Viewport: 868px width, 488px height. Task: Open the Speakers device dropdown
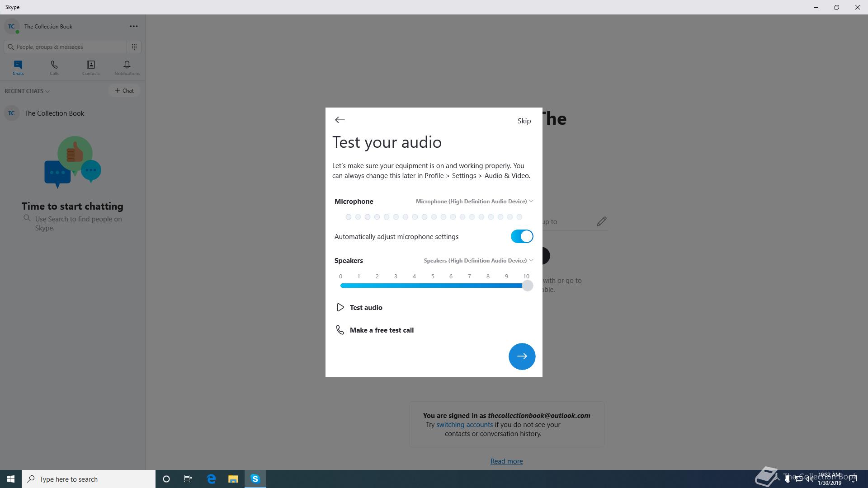click(x=478, y=260)
